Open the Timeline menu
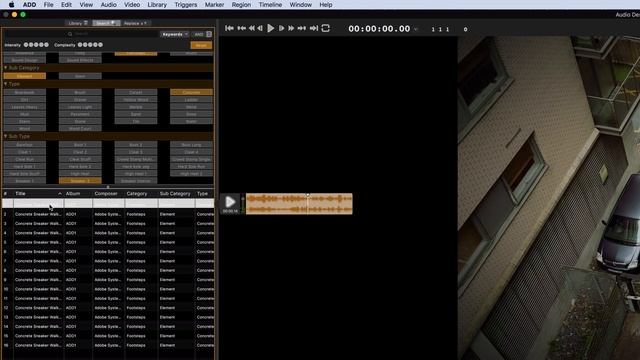The image size is (640, 360). tap(270, 4)
